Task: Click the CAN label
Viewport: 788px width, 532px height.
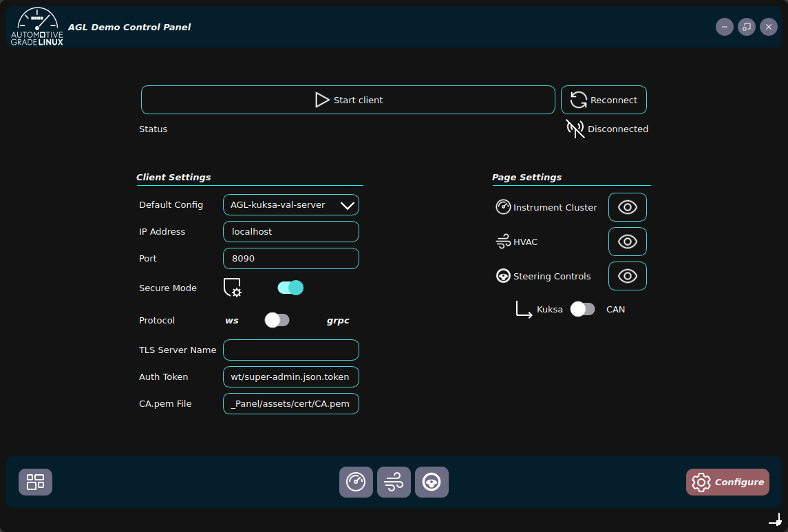Action: click(615, 310)
